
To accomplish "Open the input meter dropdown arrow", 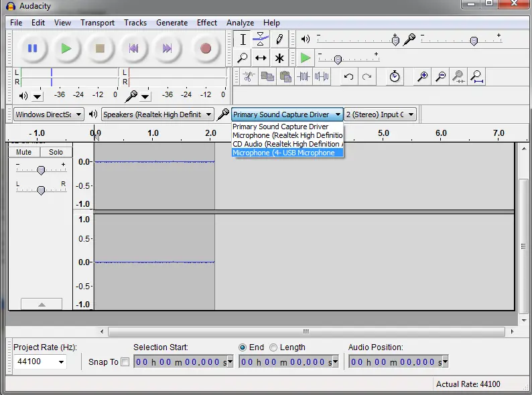I will point(145,97).
